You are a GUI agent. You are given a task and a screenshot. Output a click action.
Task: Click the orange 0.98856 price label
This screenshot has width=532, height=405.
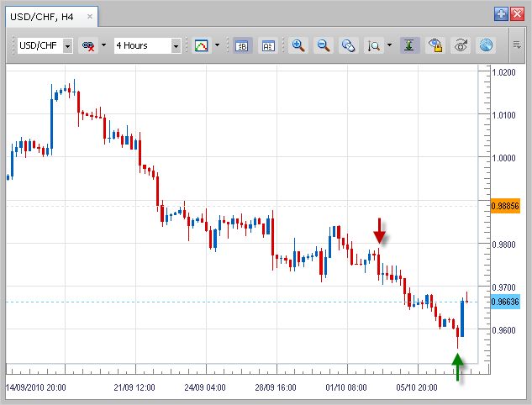505,206
